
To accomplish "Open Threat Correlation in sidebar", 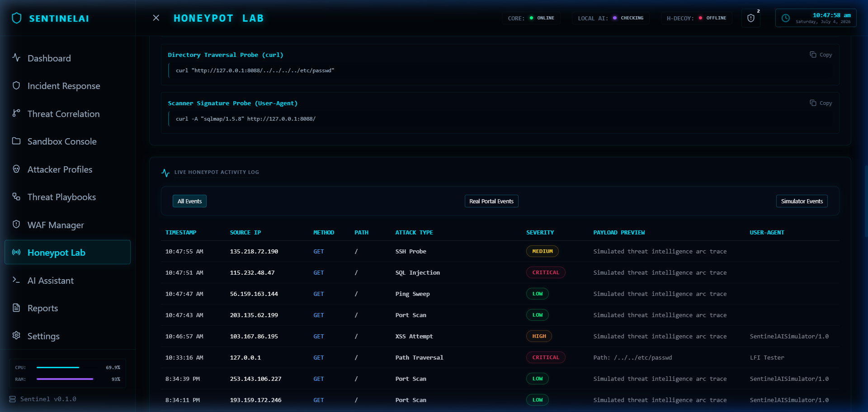I will [68, 113].
